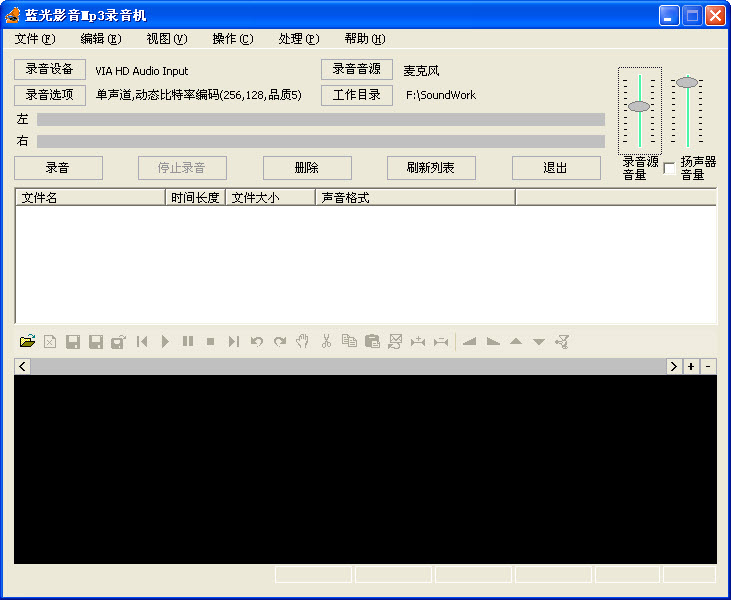Click the redo arrow icon
Screen dimensions: 731x600
[x=280, y=342]
